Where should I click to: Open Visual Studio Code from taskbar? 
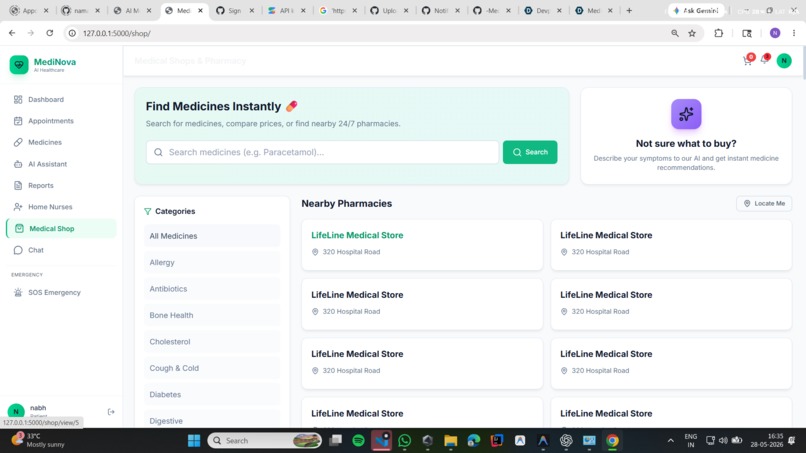pos(381,441)
